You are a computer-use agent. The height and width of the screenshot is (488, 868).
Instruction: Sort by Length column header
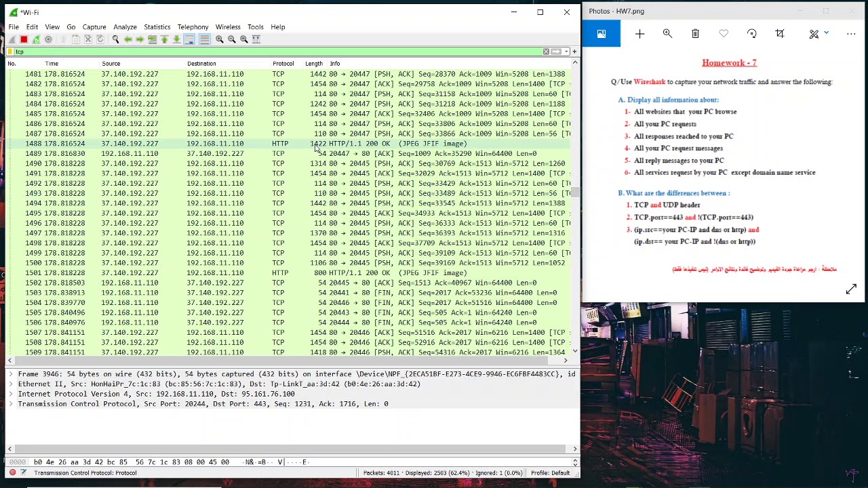tap(314, 64)
